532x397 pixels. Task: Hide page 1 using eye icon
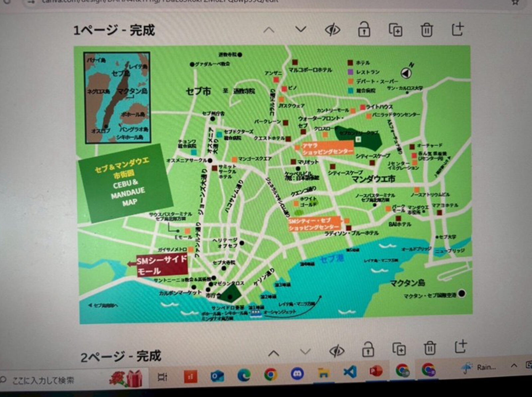tap(332, 30)
